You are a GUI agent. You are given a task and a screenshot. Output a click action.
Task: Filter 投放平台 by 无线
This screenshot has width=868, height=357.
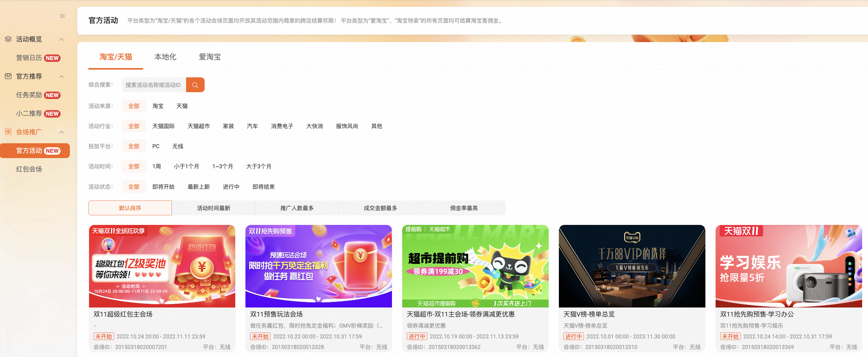click(x=178, y=146)
